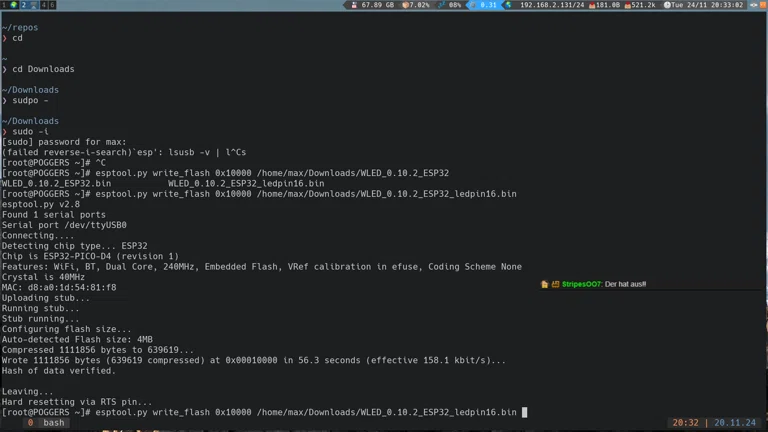This screenshot has width=768, height=432.
Task: Click the chat badge icon before StripesOO7
Action: [545, 285]
